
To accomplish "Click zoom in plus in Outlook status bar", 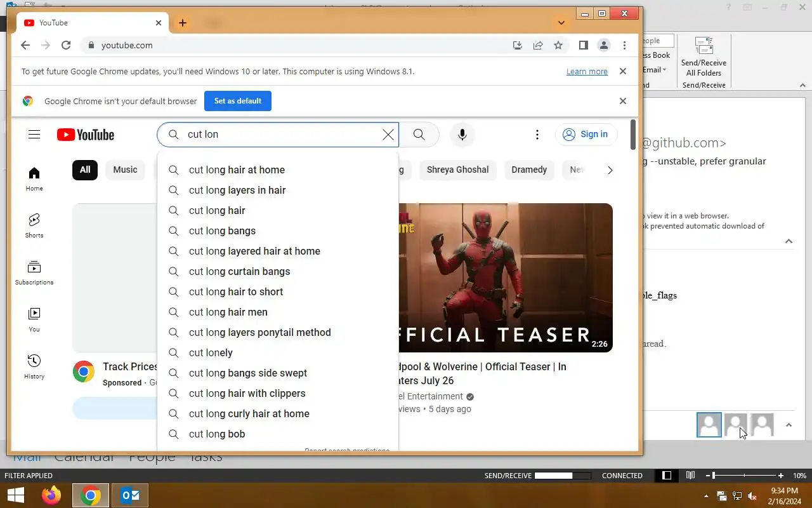I will 781,475.
